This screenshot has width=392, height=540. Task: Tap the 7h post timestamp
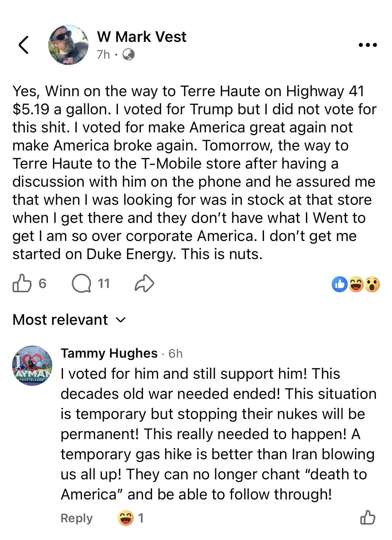coord(103,54)
